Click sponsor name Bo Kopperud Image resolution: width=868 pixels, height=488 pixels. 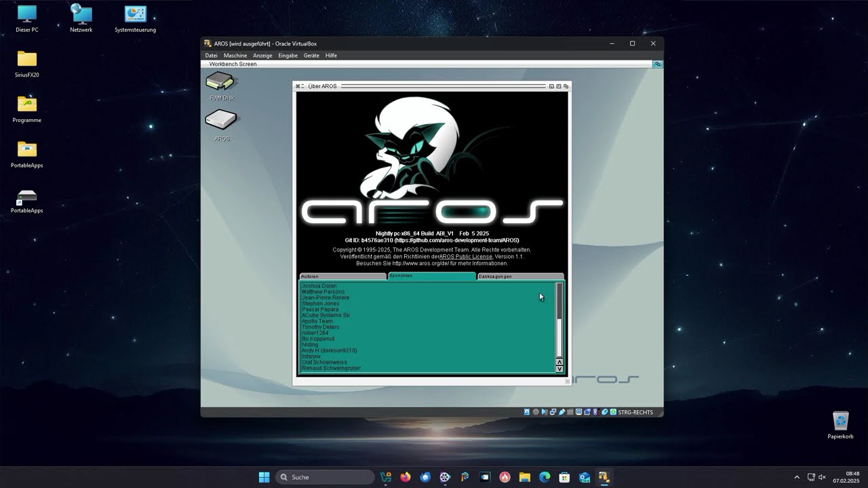[x=318, y=339]
